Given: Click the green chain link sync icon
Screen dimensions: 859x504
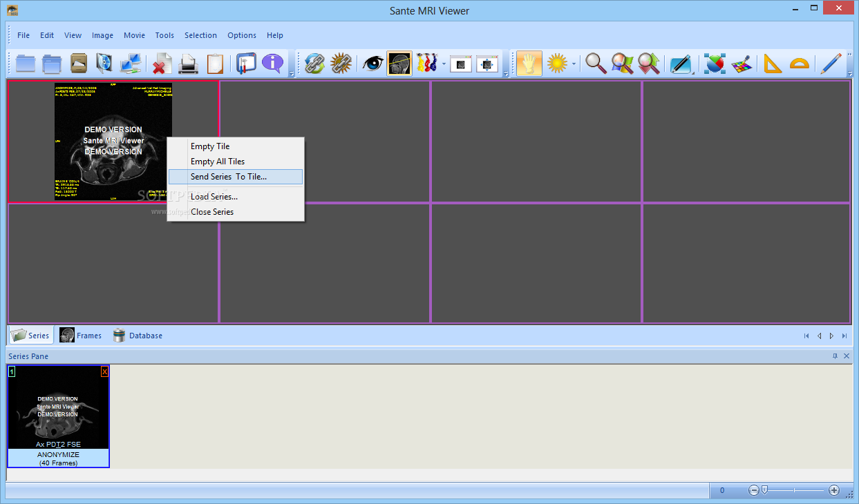Looking at the screenshot, I should (314, 64).
